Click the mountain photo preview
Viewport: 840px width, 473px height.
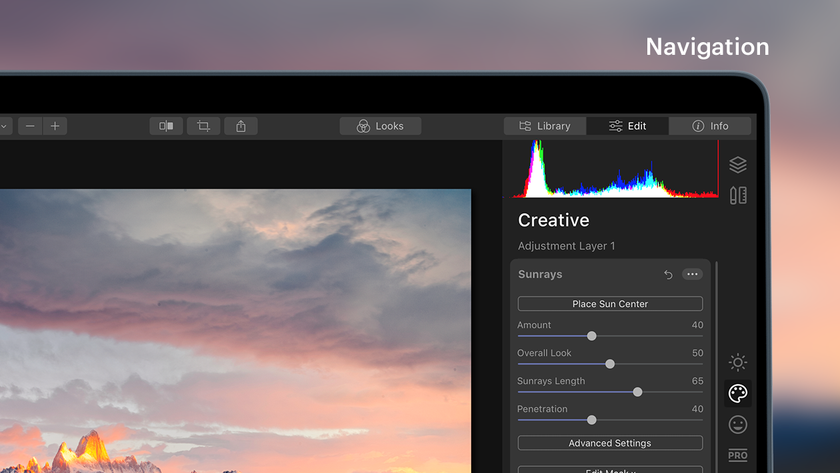[236, 331]
